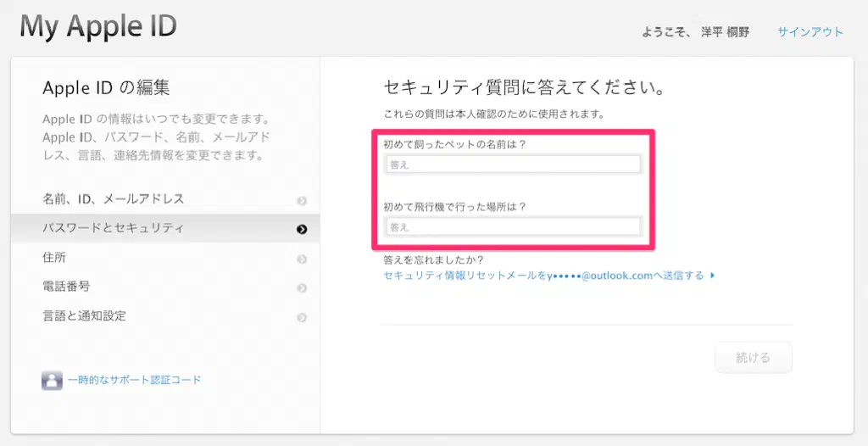Click the arrow icon next to 住所
Screen dimensions: 868x446
coord(302,259)
